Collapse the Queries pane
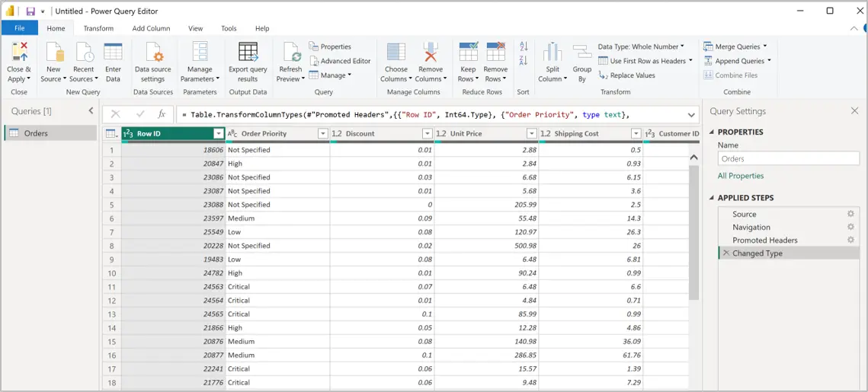868x392 pixels. pyautogui.click(x=91, y=111)
